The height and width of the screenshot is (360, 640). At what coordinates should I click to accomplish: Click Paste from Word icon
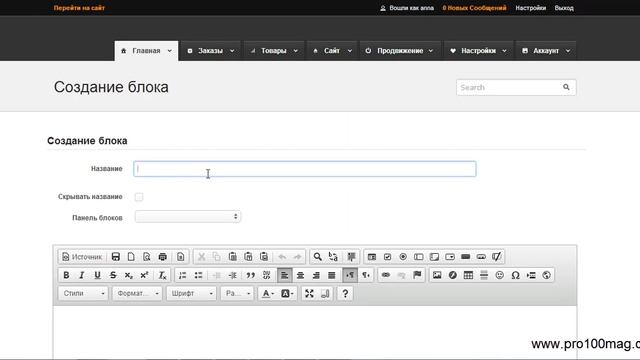[x=264, y=257]
